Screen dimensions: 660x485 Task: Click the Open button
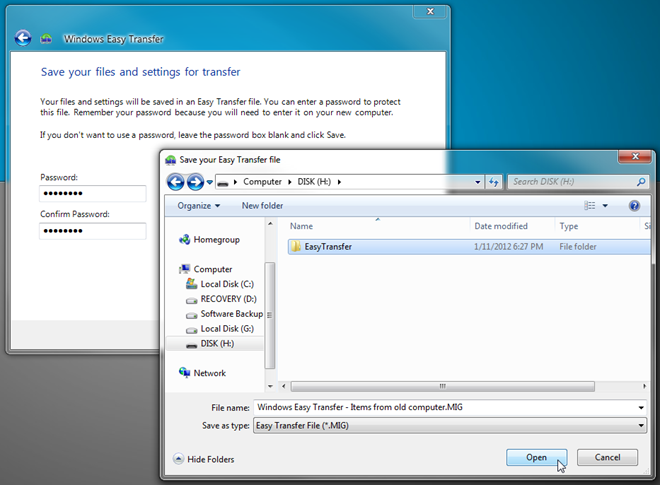[x=536, y=457]
